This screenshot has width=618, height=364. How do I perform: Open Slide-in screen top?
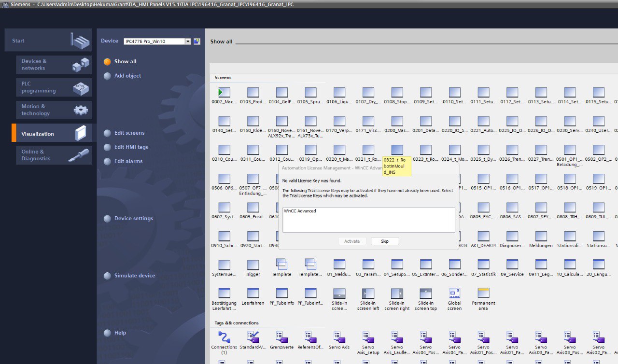coord(426,293)
